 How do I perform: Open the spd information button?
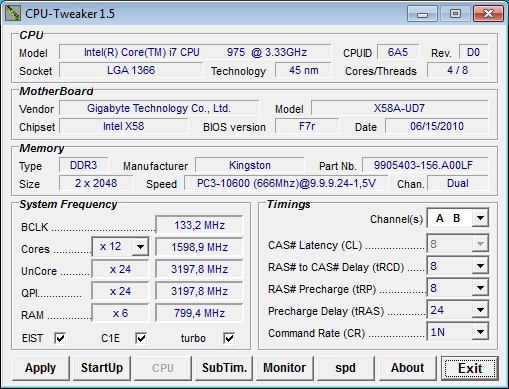click(346, 368)
